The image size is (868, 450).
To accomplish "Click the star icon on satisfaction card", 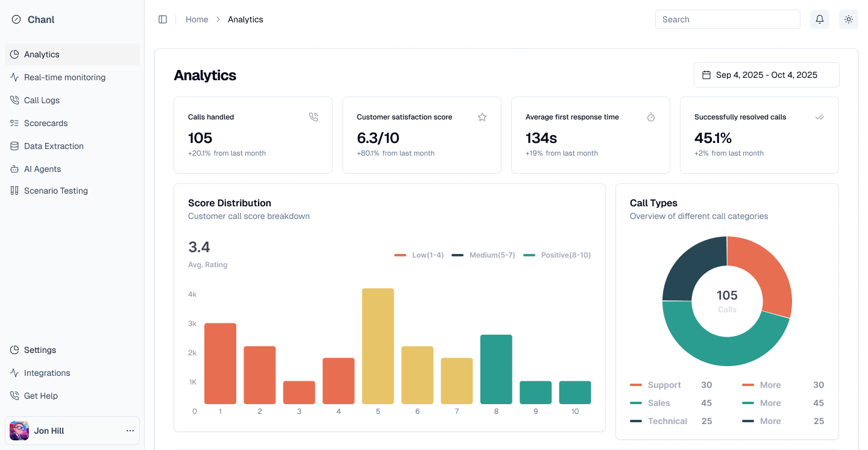I will (482, 117).
